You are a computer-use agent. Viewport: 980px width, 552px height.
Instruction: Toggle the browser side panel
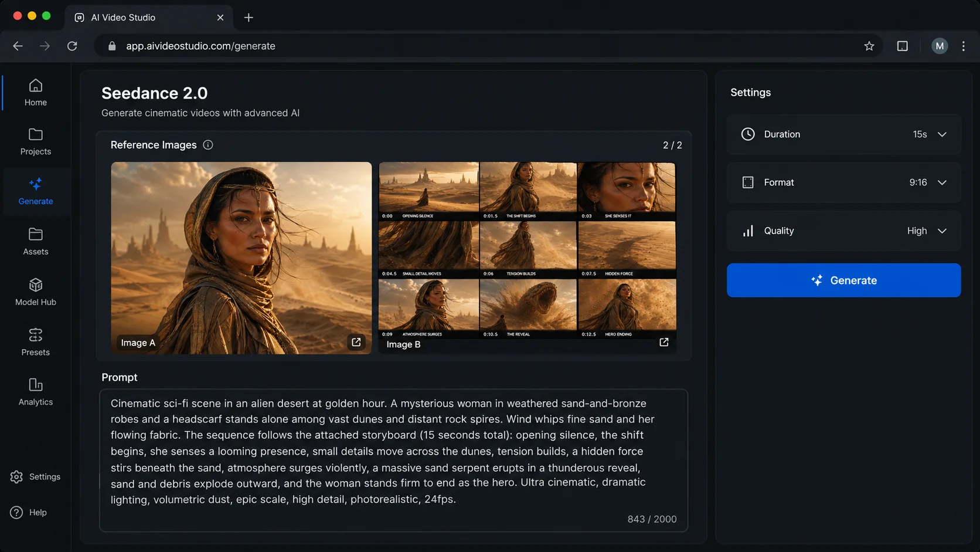(x=903, y=46)
